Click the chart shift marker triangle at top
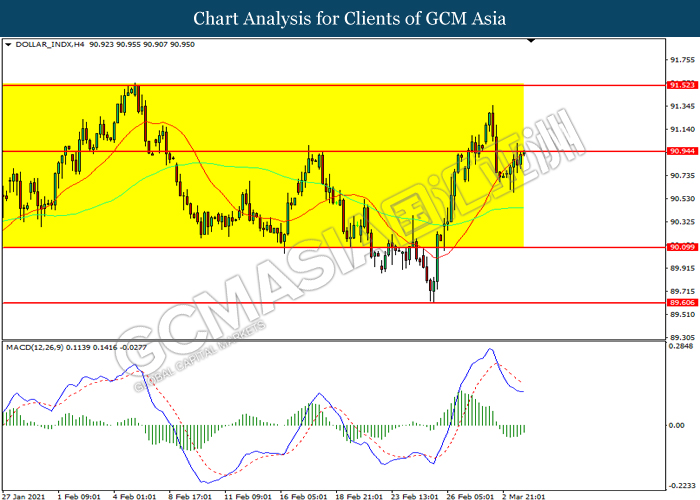The width and height of the screenshot is (700, 500). coord(531,41)
